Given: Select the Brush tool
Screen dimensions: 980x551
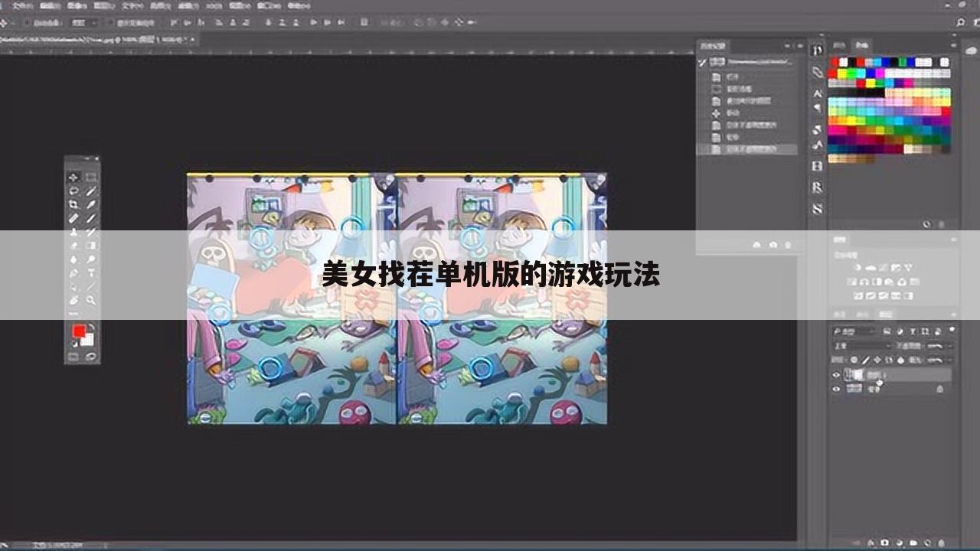Looking at the screenshot, I should coord(91,217).
